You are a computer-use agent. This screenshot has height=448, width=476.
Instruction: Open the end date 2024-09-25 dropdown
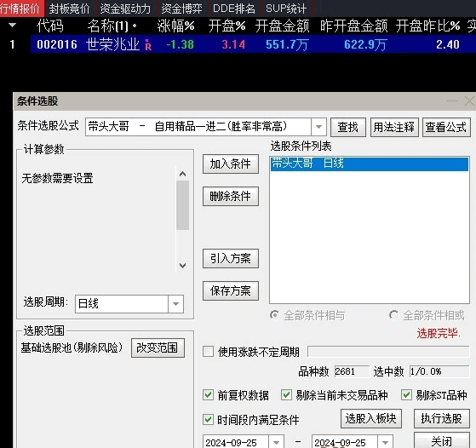(385, 442)
